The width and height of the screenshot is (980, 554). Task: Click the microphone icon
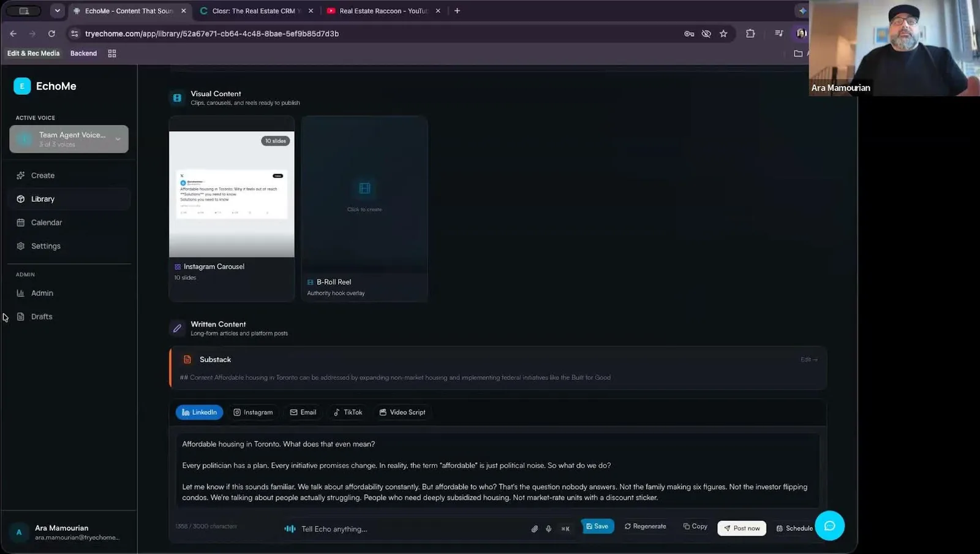click(x=549, y=529)
